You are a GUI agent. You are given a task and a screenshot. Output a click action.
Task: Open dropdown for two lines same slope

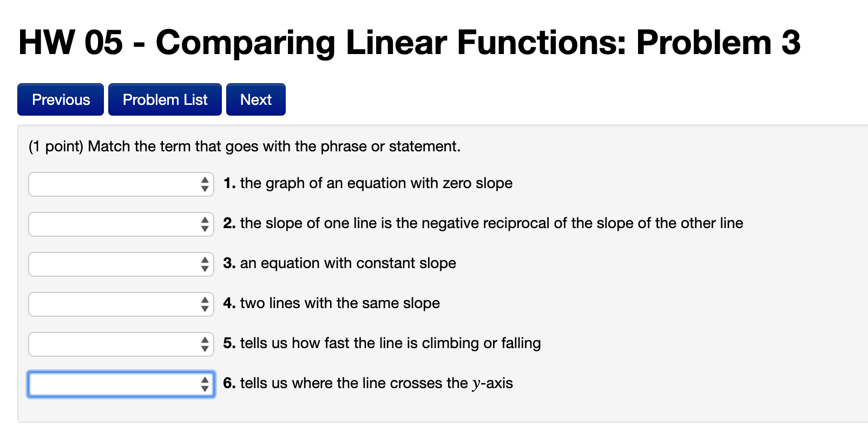coord(121,304)
